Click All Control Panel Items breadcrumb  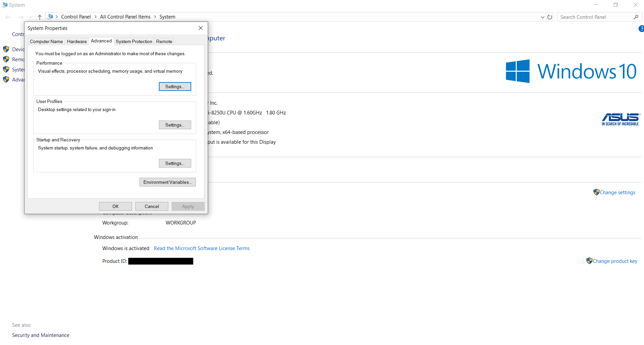click(x=125, y=17)
